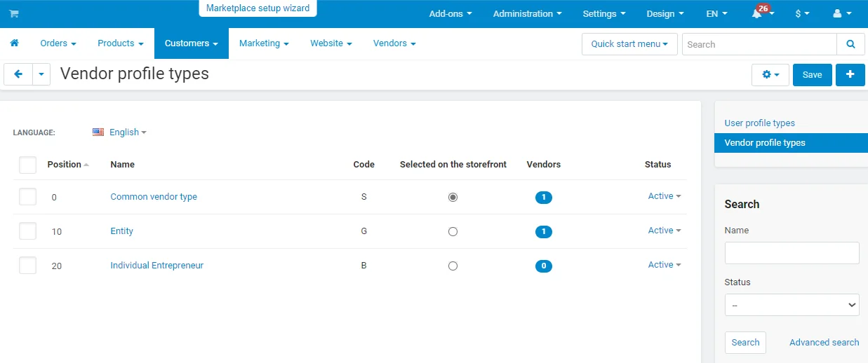The image size is (868, 363).
Task: Tick the checkbox for the Entity row
Action: (27, 231)
